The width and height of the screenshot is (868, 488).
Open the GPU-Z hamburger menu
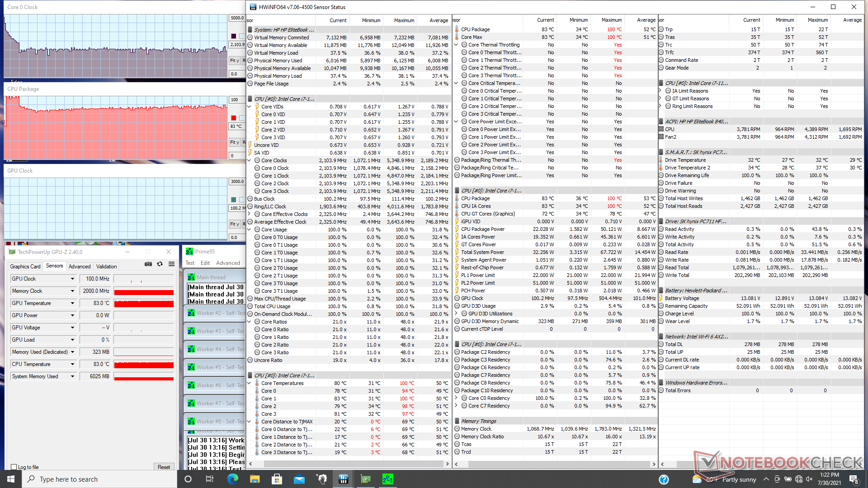[x=172, y=264]
